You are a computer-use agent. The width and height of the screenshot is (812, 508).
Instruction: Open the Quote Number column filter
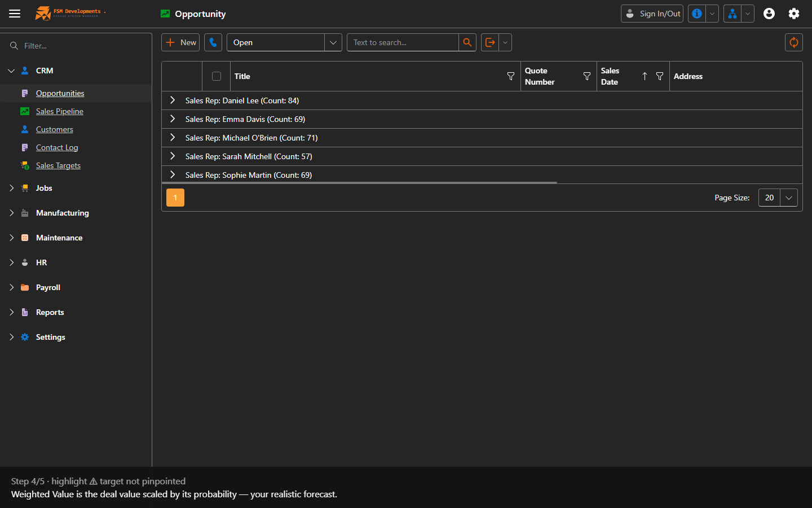[587, 76]
